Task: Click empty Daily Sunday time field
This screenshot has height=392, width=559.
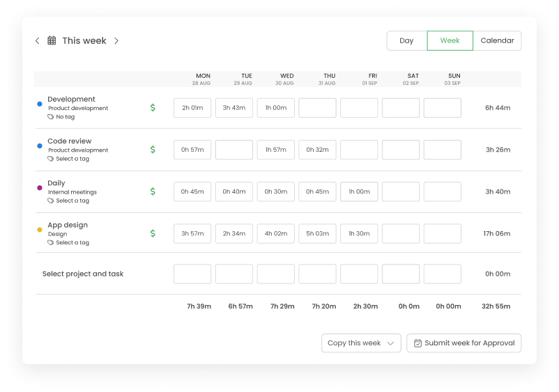Action: pyautogui.click(x=443, y=191)
